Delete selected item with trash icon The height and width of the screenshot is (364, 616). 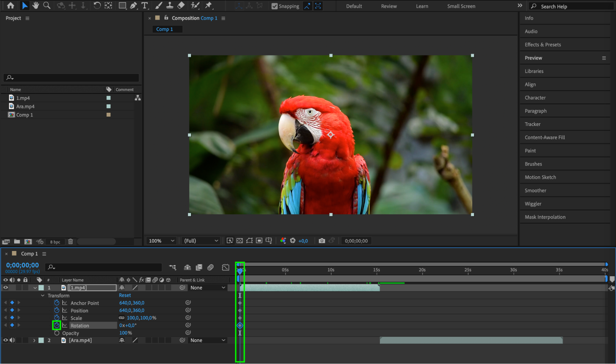pos(71,242)
